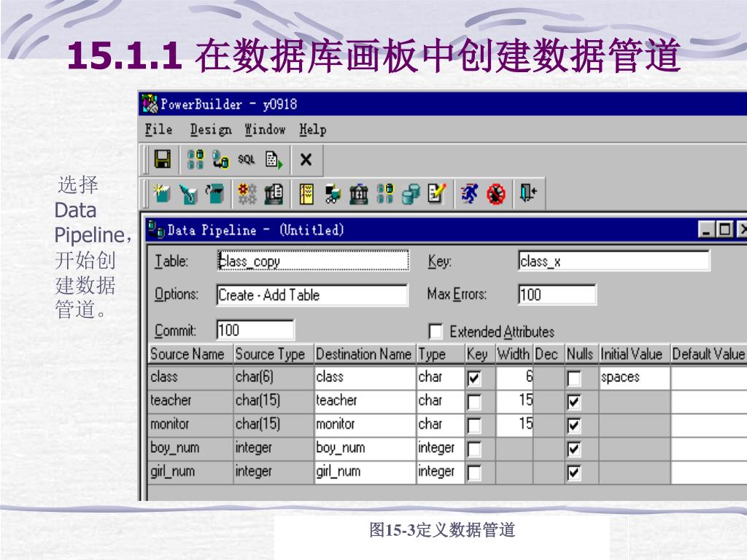The image size is (747, 560).
Task: Click the Browser icon with blocks and binoculars
Action: coord(333,193)
